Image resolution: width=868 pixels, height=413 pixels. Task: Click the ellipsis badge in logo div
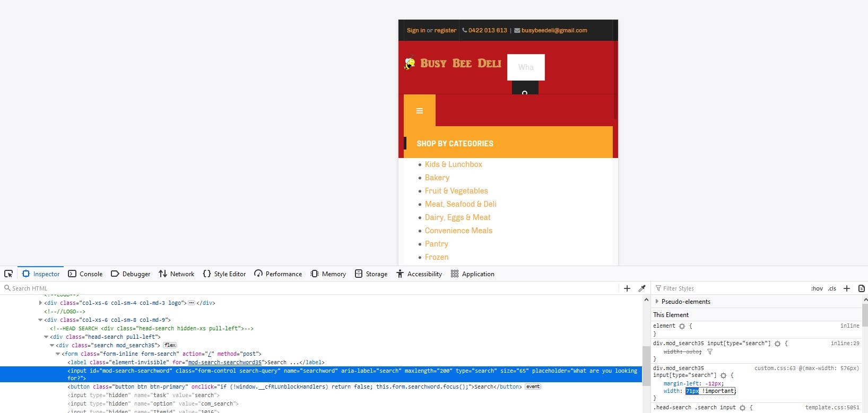tap(192, 303)
